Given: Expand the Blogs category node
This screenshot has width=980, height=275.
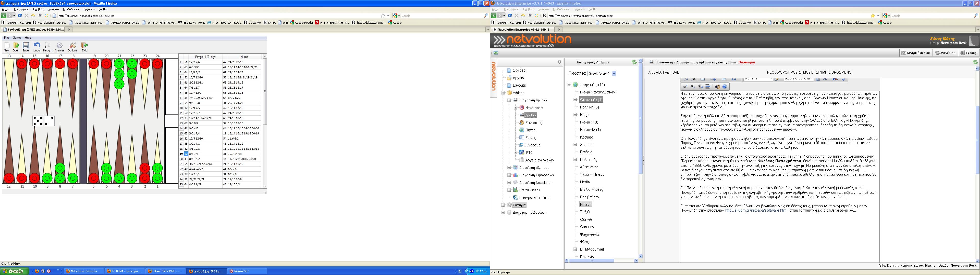Looking at the screenshot, I should (x=575, y=115).
